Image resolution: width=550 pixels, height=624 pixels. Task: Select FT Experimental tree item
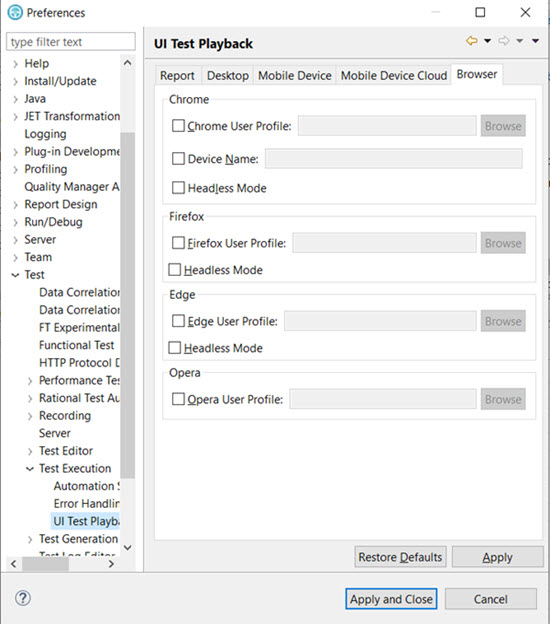(79, 328)
